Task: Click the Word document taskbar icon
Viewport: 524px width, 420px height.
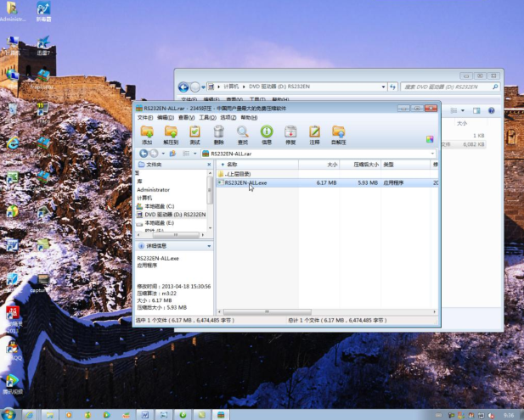Action: [144, 415]
